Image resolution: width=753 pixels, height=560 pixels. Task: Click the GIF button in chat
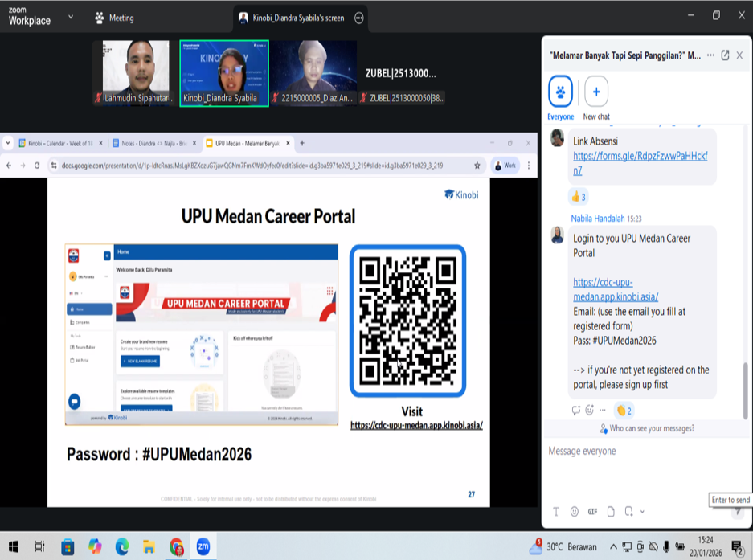pos(592,512)
